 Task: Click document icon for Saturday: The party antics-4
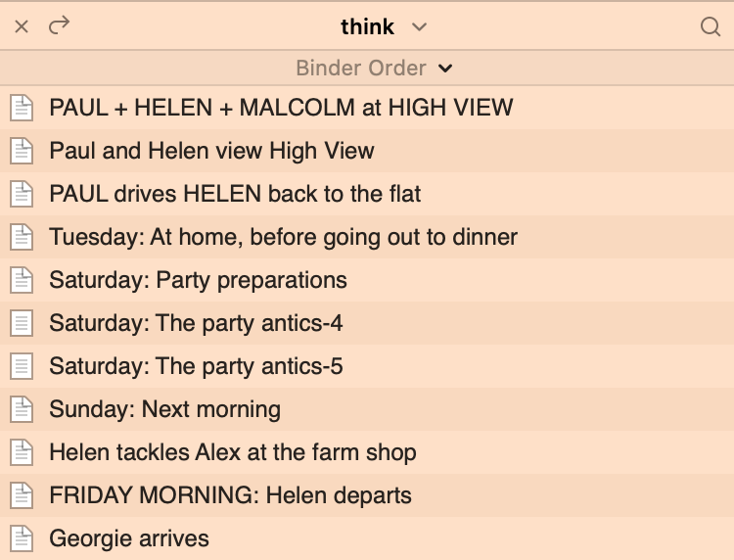point(22,323)
